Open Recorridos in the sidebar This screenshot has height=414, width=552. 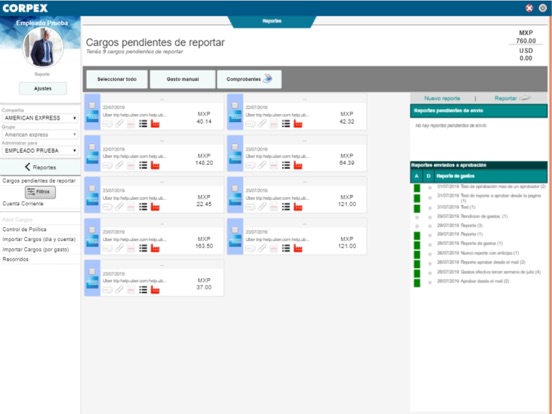(15, 259)
